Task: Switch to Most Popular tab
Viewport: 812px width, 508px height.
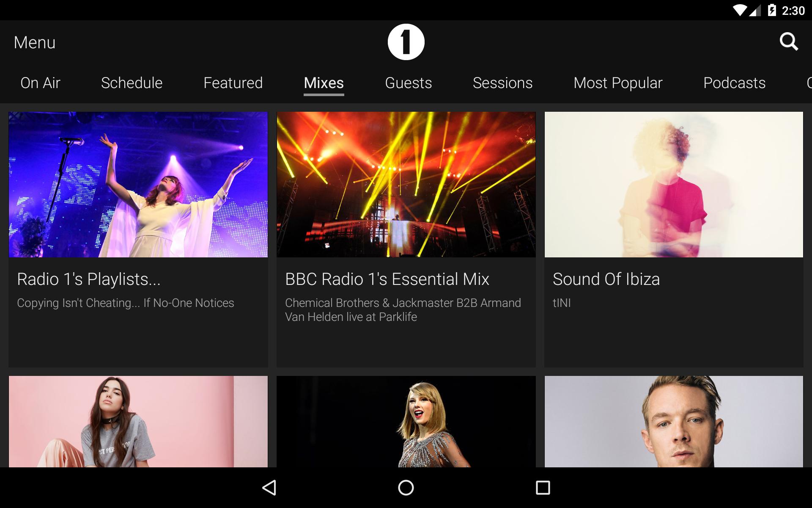Action: [x=618, y=83]
